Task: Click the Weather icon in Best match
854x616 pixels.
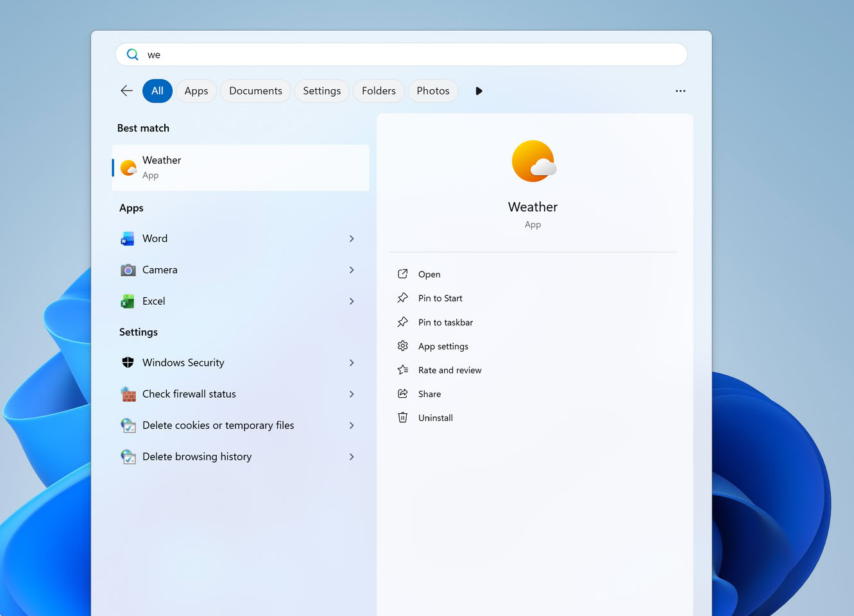Action: [128, 167]
